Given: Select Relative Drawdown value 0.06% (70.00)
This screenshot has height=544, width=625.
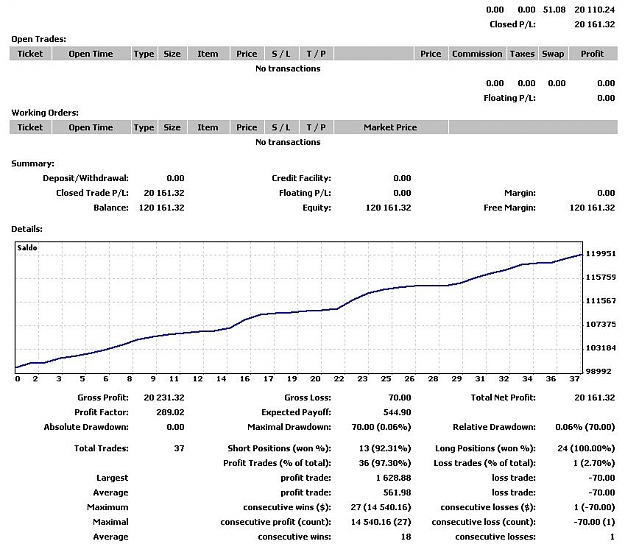Looking at the screenshot, I should pyautogui.click(x=585, y=427).
